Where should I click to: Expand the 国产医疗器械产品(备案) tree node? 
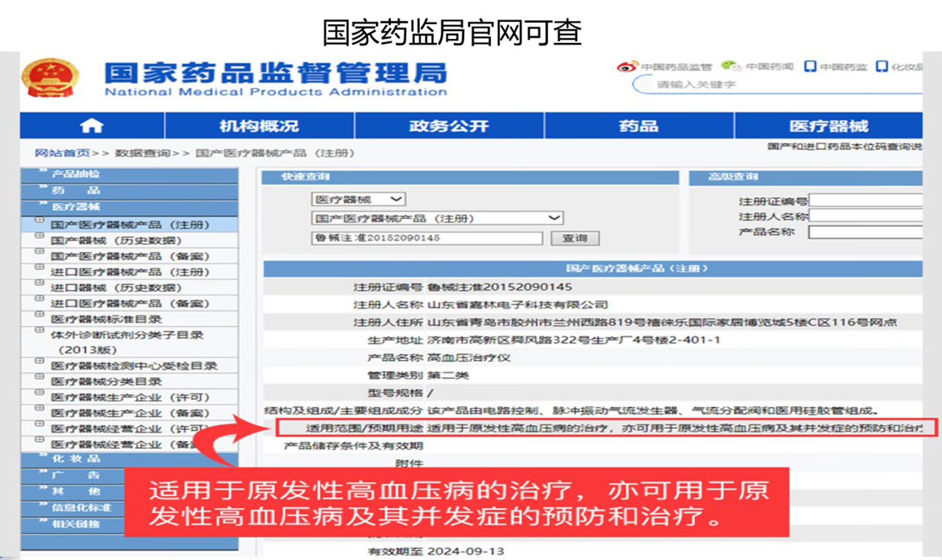click(x=38, y=253)
